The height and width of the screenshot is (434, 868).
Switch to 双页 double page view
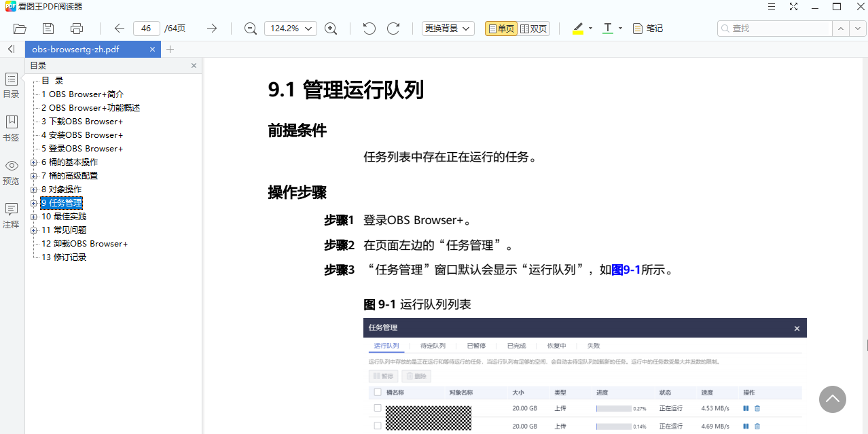click(x=533, y=29)
